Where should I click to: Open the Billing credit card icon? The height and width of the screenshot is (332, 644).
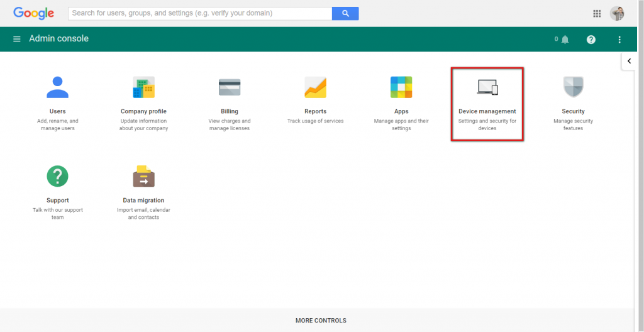click(230, 87)
